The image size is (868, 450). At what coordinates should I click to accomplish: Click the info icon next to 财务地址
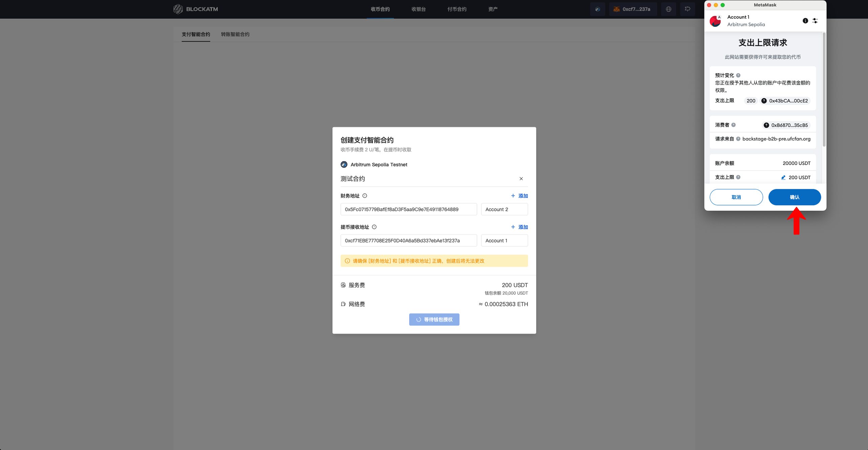click(x=365, y=196)
